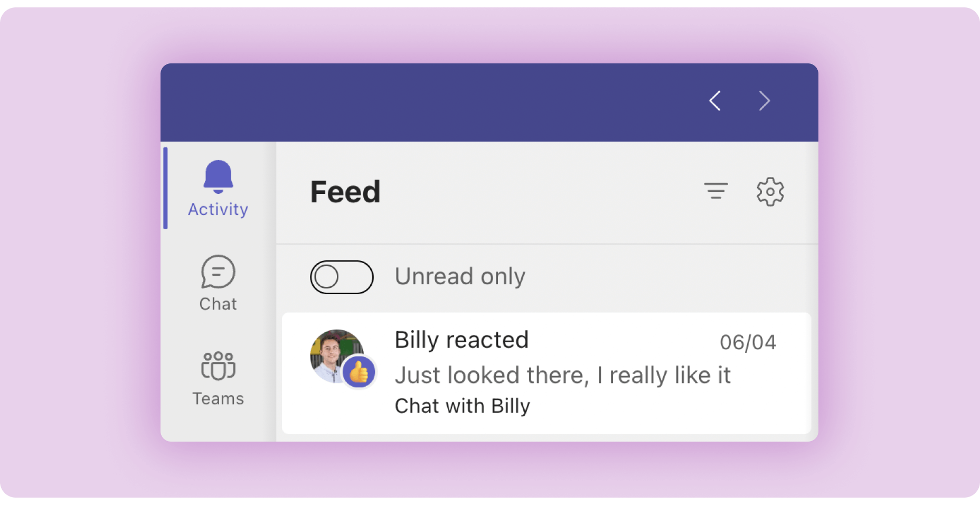Switch to the Teams tab label
980x505 pixels.
218,398
